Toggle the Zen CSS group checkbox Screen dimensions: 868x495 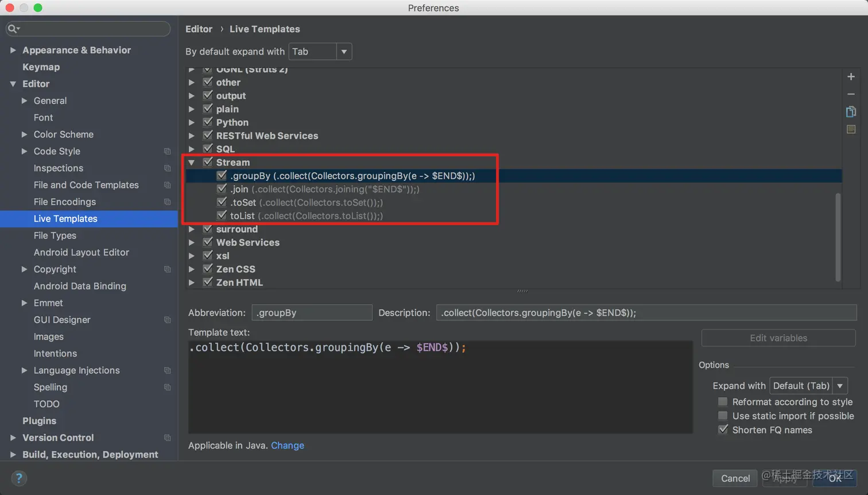pos(208,268)
